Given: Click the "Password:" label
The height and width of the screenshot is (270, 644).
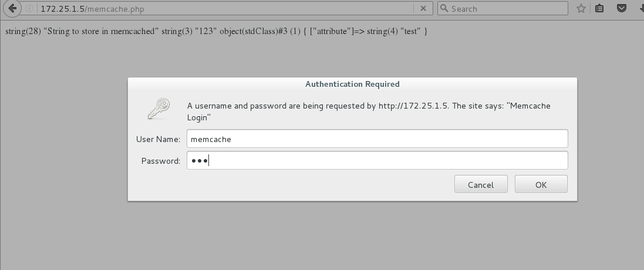Looking at the screenshot, I should pos(161,161).
